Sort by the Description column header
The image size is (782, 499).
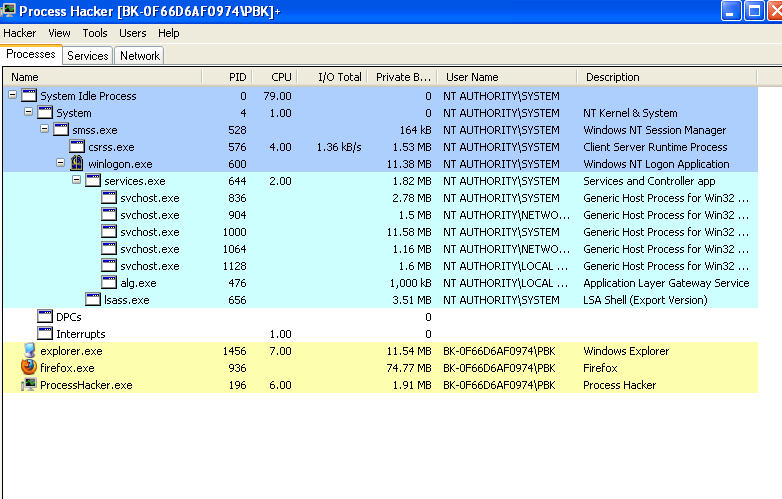667,77
